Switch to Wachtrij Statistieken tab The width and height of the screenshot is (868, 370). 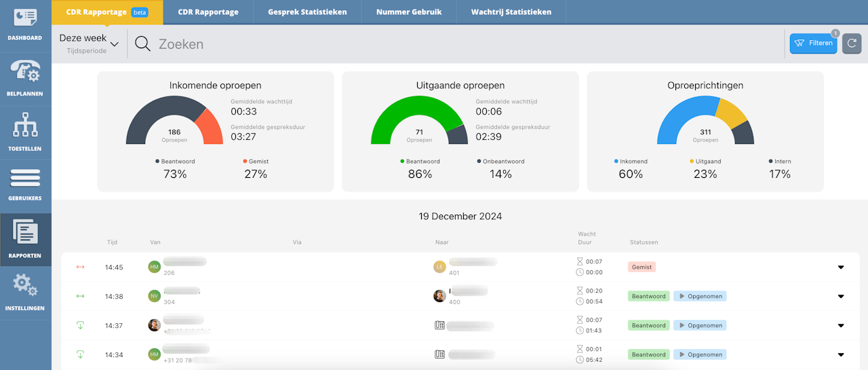511,12
